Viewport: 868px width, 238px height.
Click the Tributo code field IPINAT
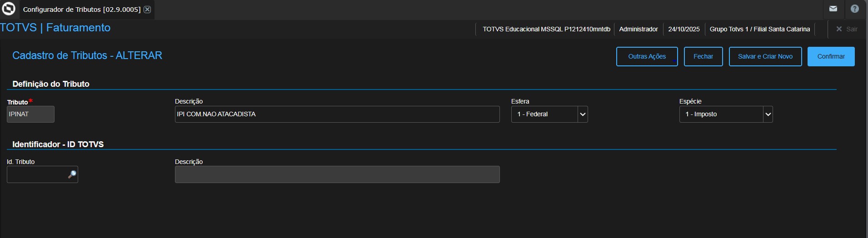click(x=30, y=114)
